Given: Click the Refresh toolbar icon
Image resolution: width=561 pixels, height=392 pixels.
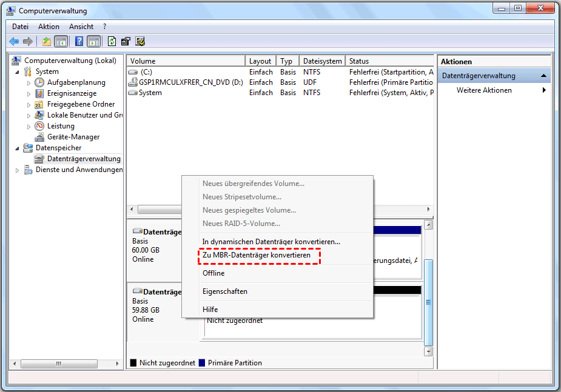Looking at the screenshot, I should (112, 41).
